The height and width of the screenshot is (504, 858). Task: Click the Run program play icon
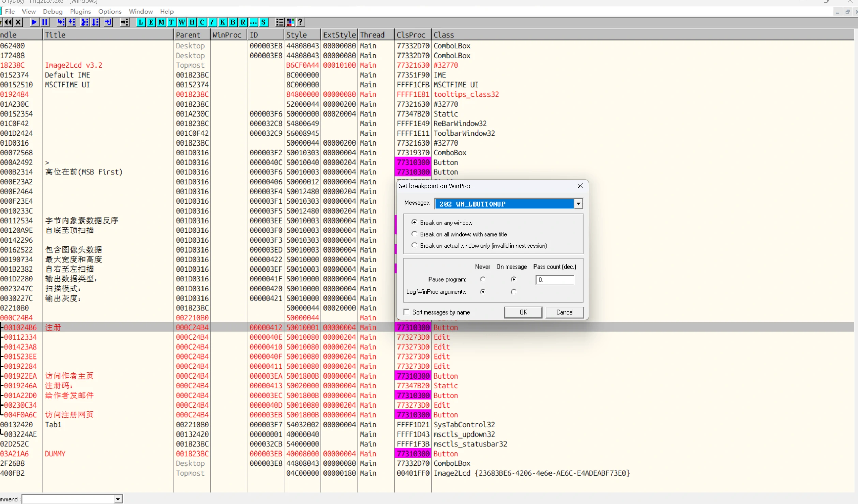pyautogui.click(x=34, y=22)
